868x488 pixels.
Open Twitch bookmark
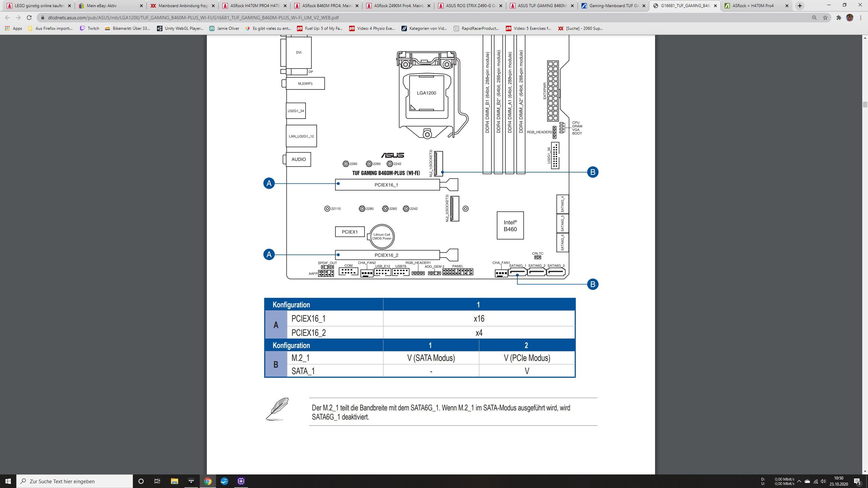pos(90,28)
